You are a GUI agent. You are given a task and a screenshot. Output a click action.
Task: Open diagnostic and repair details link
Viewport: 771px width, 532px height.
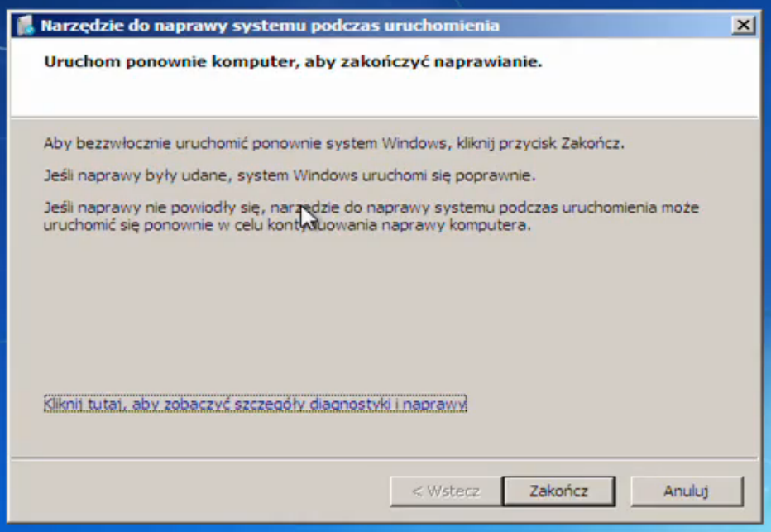click(x=255, y=404)
